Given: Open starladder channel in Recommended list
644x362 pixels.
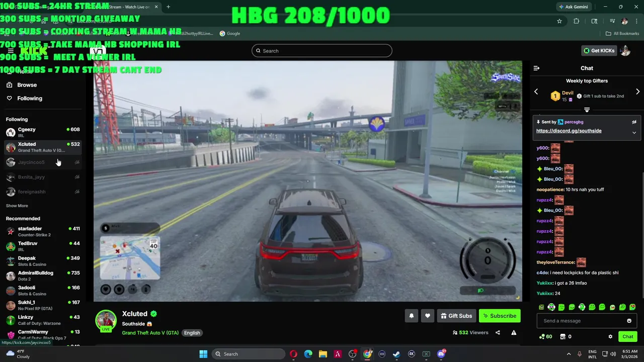Looking at the screenshot, I should [x=43, y=231].
